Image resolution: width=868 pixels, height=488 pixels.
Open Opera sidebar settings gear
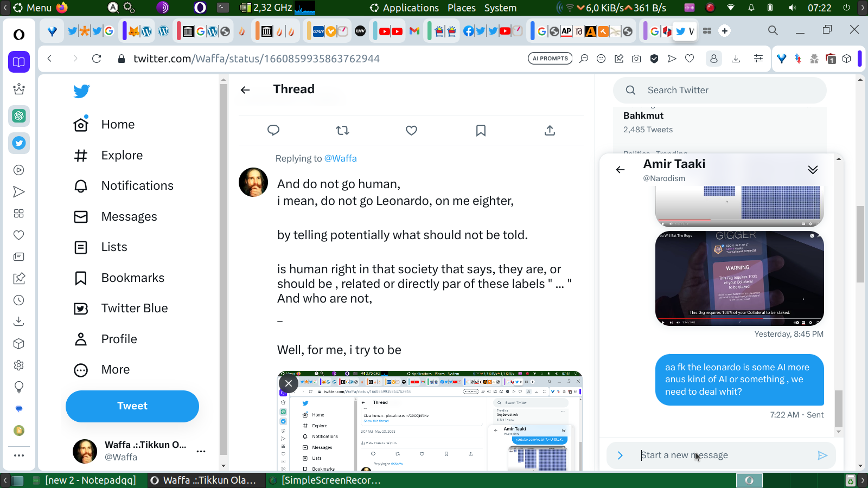click(x=19, y=365)
